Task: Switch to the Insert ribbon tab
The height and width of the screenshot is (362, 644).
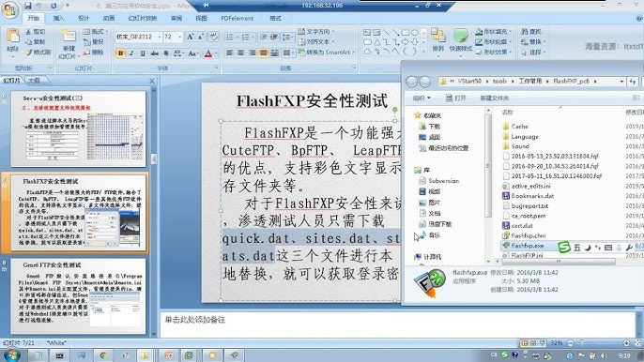Action: click(x=58, y=18)
